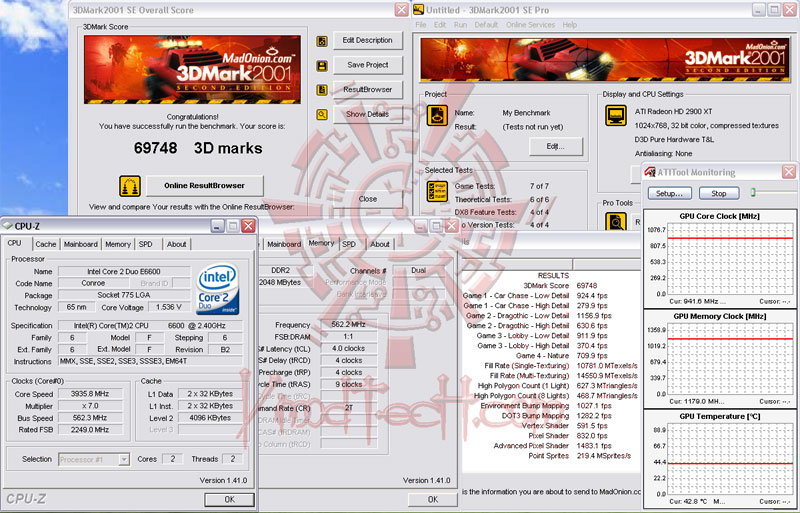The width and height of the screenshot is (800, 513).
Task: Close the 3DMark2001 SE Overall Score window
Action: click(x=402, y=10)
